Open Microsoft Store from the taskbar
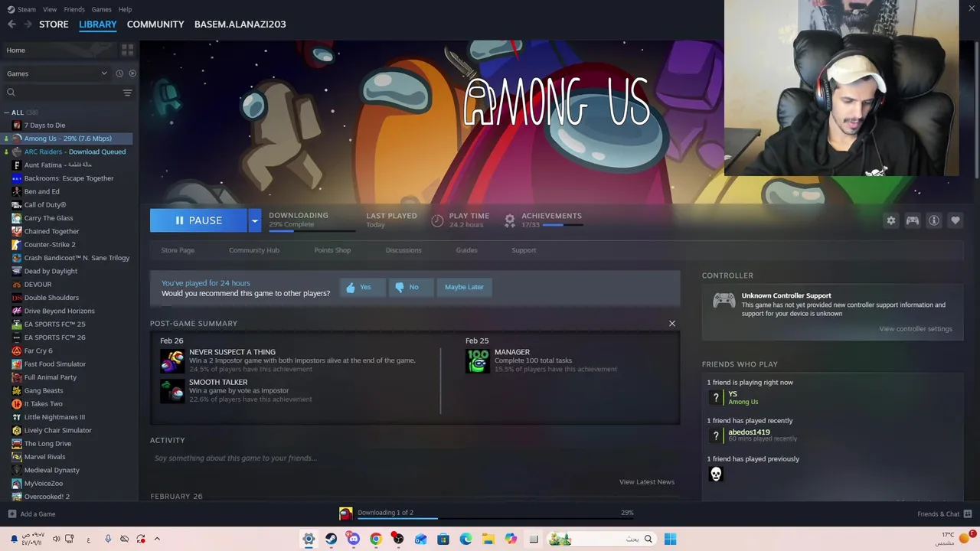Viewport: 980px width, 551px height. click(x=443, y=539)
